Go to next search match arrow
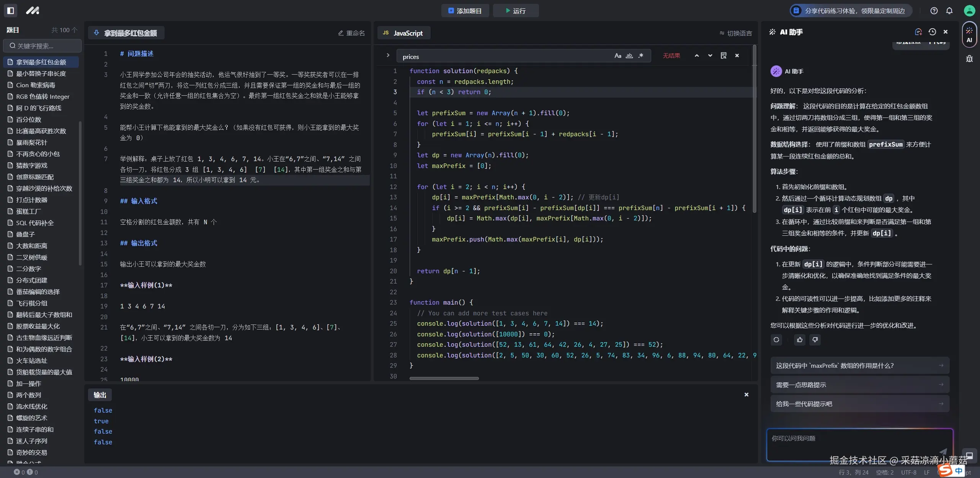 [x=710, y=56]
